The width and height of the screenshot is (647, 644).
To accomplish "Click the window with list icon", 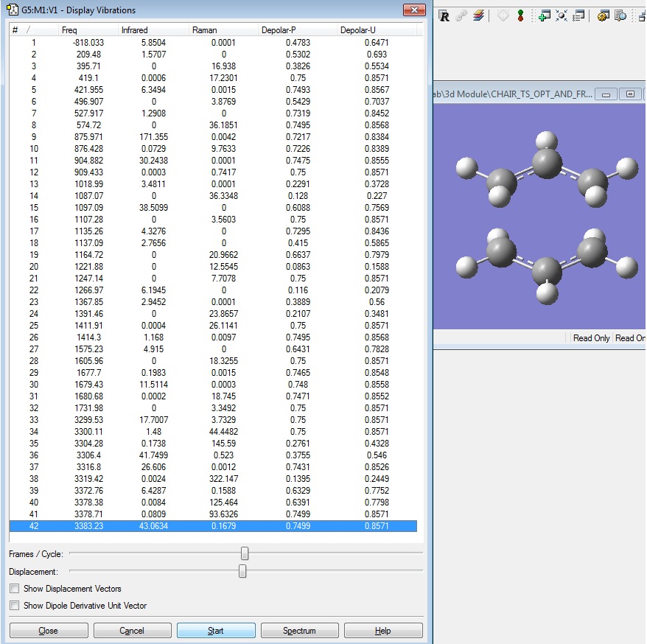I will tap(579, 15).
